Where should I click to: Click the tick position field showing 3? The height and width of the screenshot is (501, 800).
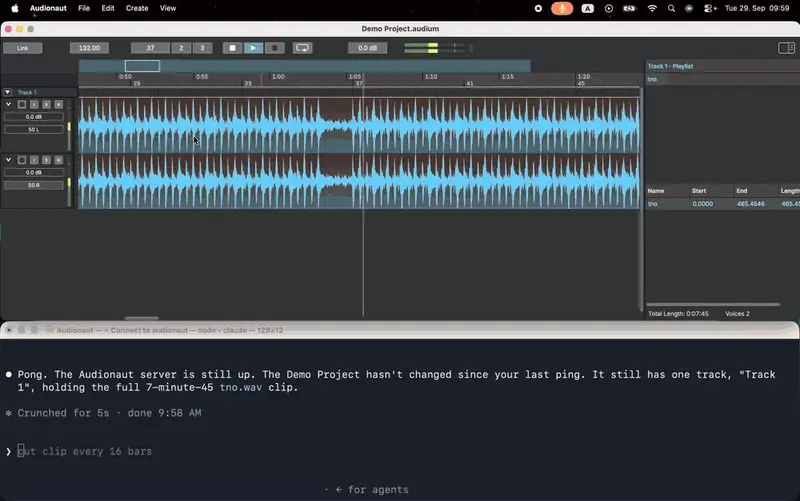[x=202, y=48]
